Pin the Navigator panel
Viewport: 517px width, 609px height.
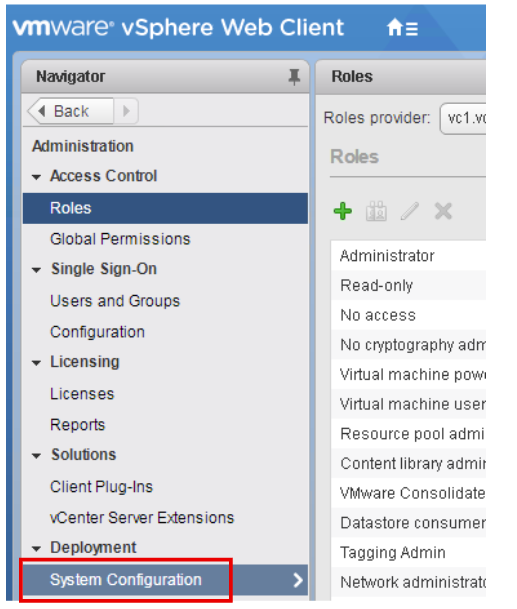[x=294, y=77]
